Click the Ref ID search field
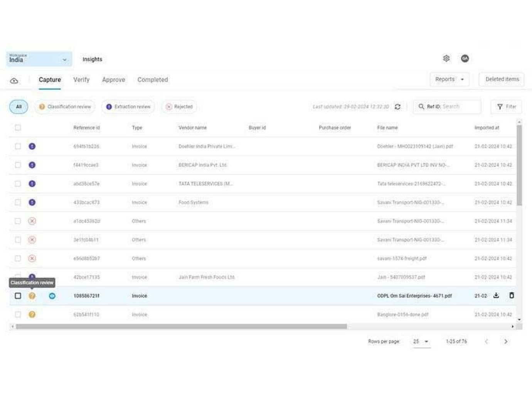Image resolution: width=532 pixels, height=400 pixels. (x=460, y=107)
